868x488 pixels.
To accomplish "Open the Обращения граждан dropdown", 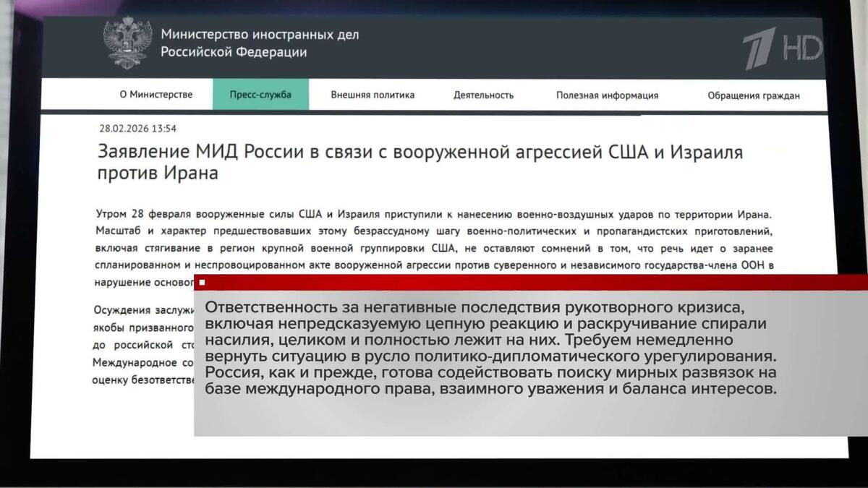I will tap(753, 95).
